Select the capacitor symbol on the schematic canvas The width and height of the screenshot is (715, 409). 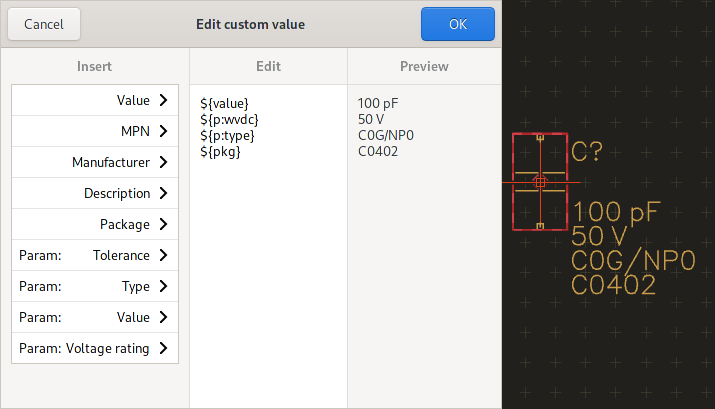point(540,181)
